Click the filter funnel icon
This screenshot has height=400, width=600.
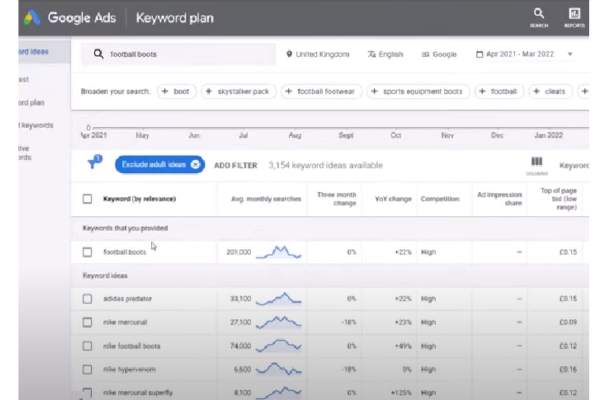(95, 162)
